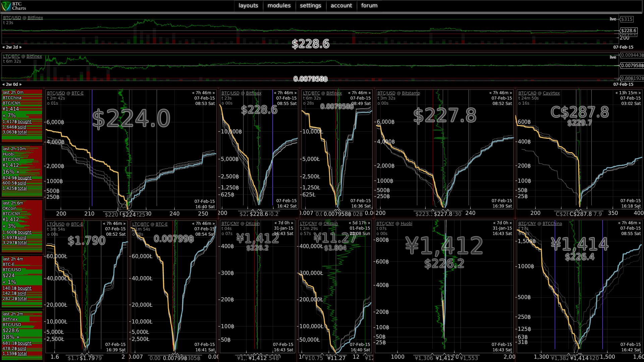Adjust 7h 46m timespan on LTC/USD BTC-E chart
Viewport: 644px width, 362px height.
(114, 224)
